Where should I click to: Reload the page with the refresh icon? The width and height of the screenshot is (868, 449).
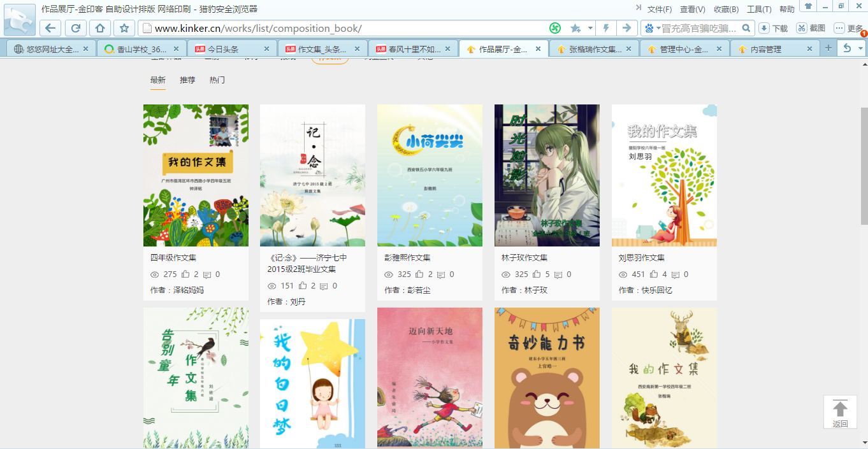76,28
